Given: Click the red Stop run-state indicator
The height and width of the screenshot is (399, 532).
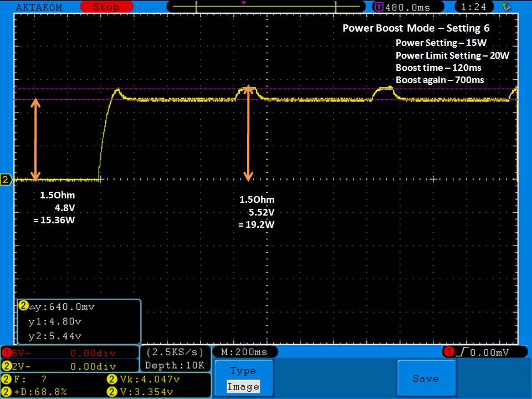Looking at the screenshot, I should click(105, 7).
